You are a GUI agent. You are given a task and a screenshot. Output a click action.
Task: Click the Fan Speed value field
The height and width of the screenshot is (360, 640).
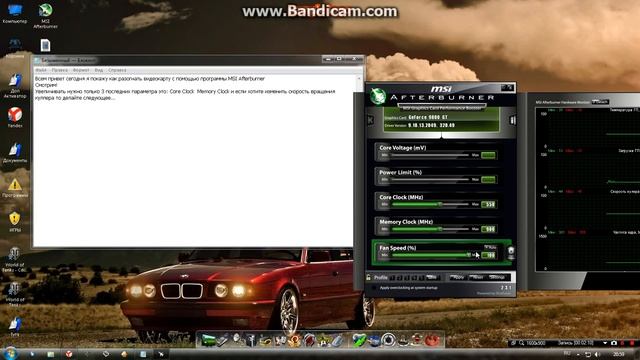pos(489,256)
